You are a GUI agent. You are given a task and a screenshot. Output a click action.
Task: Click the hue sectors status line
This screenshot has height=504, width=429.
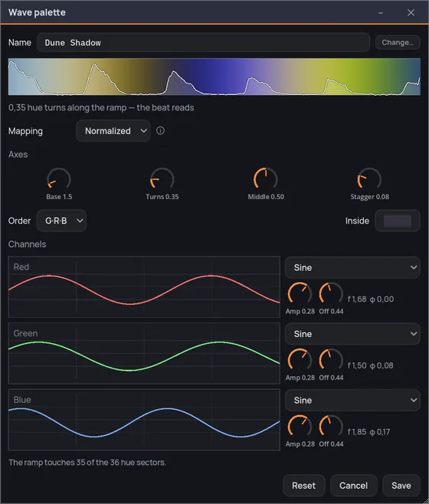click(87, 462)
